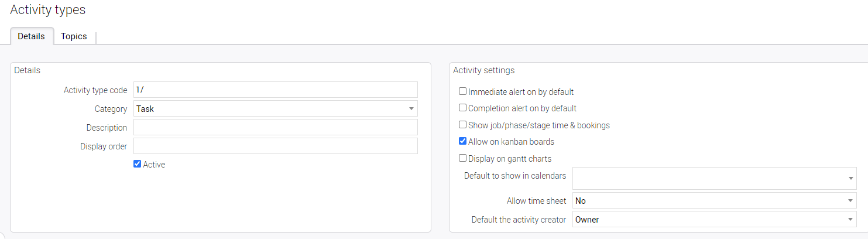Switch to the Topics tab

click(x=74, y=36)
